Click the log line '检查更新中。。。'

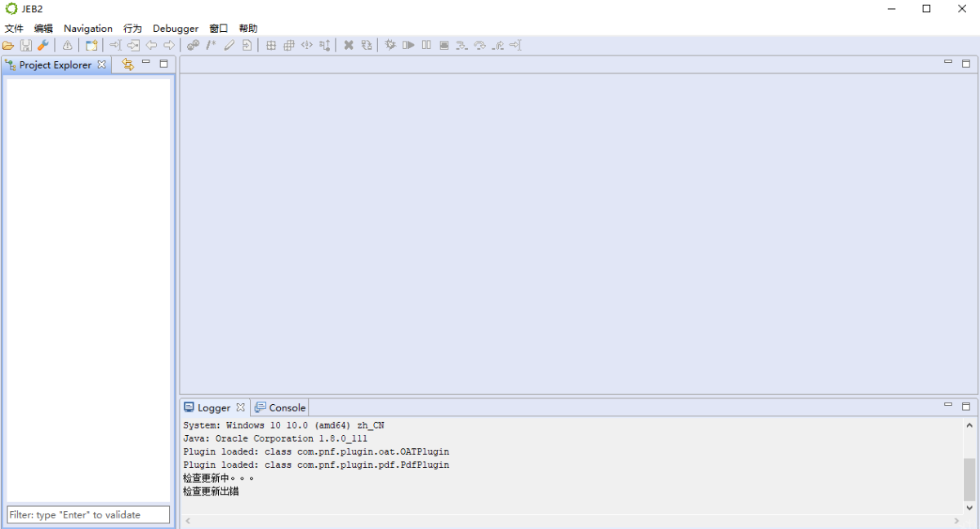pos(219,478)
